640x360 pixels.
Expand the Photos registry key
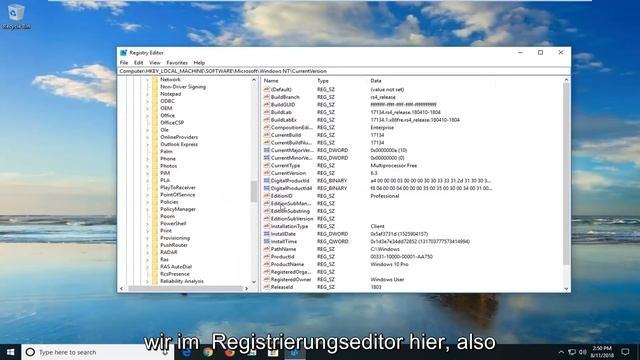click(x=147, y=166)
